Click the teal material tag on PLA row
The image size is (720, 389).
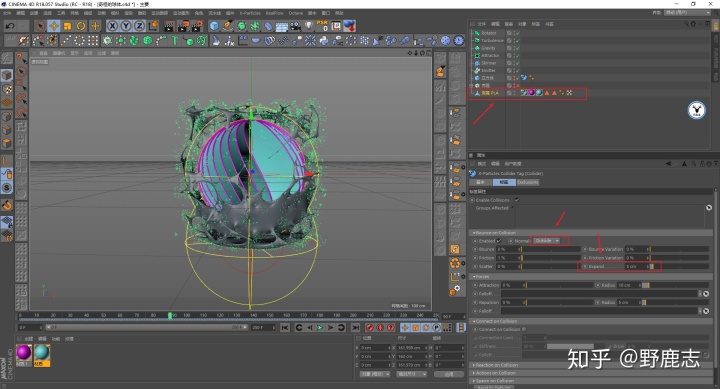click(539, 93)
